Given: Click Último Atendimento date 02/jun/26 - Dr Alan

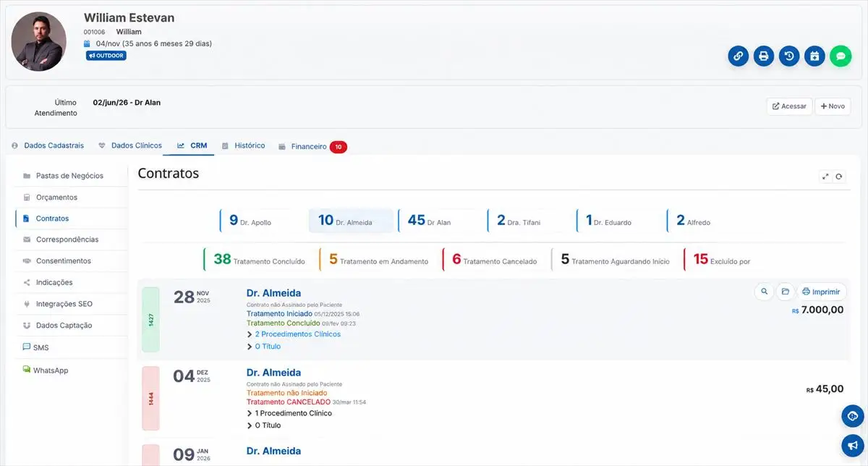Looking at the screenshot, I should coord(127,103).
